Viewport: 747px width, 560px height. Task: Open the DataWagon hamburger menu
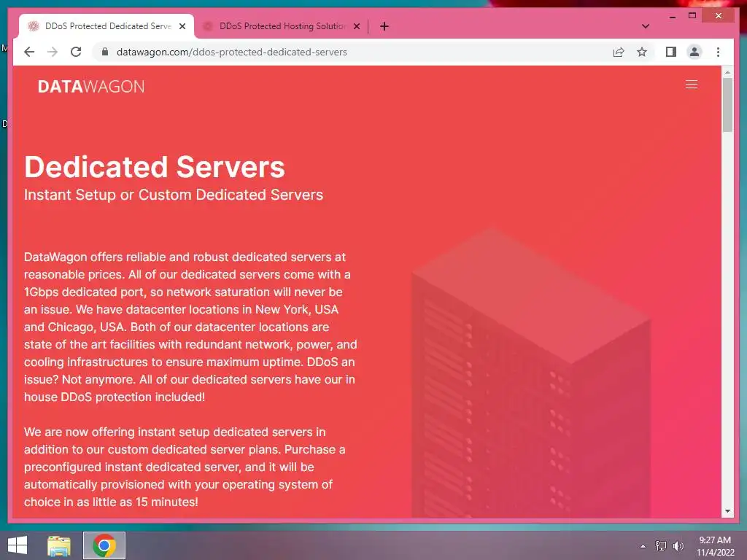click(x=692, y=85)
